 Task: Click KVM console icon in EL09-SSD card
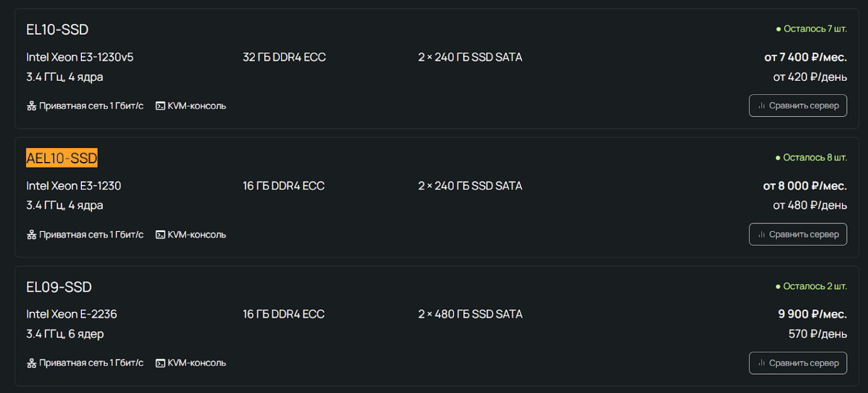click(x=161, y=363)
